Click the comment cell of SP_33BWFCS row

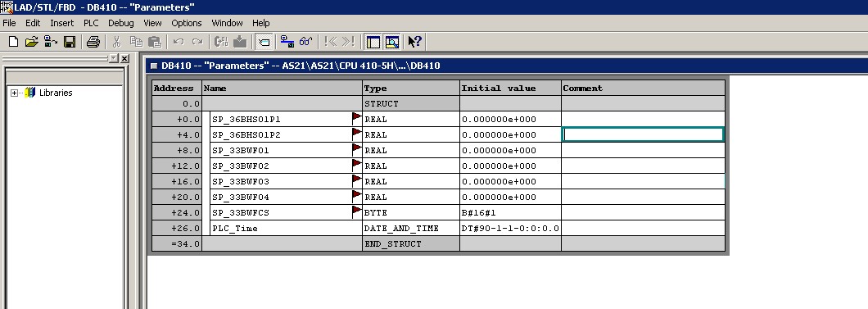click(x=644, y=212)
